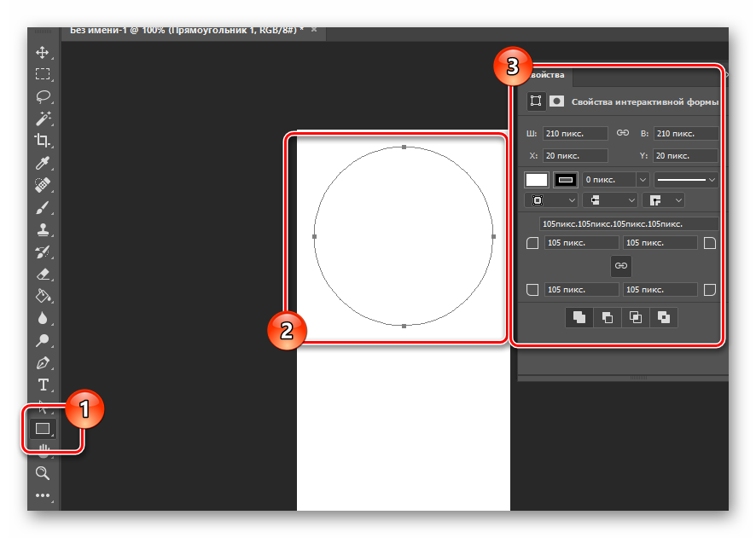
Task: Select the Move tool
Action: [42, 53]
